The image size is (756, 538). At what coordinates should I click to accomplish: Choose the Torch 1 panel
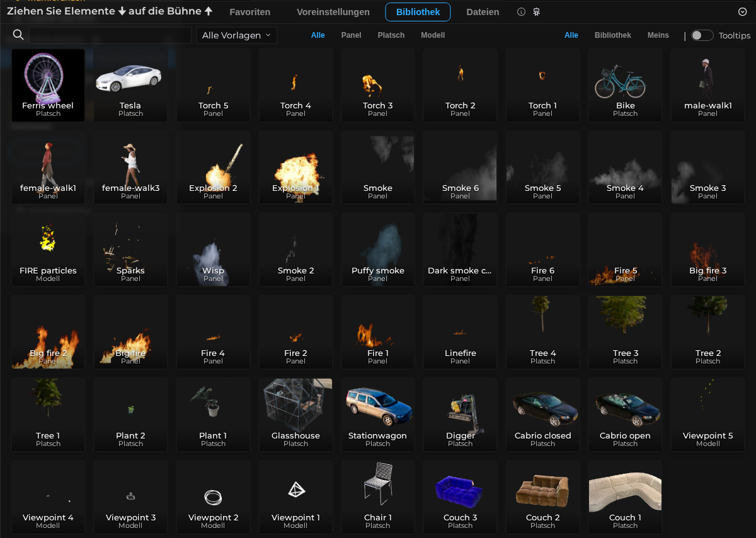tap(542, 85)
